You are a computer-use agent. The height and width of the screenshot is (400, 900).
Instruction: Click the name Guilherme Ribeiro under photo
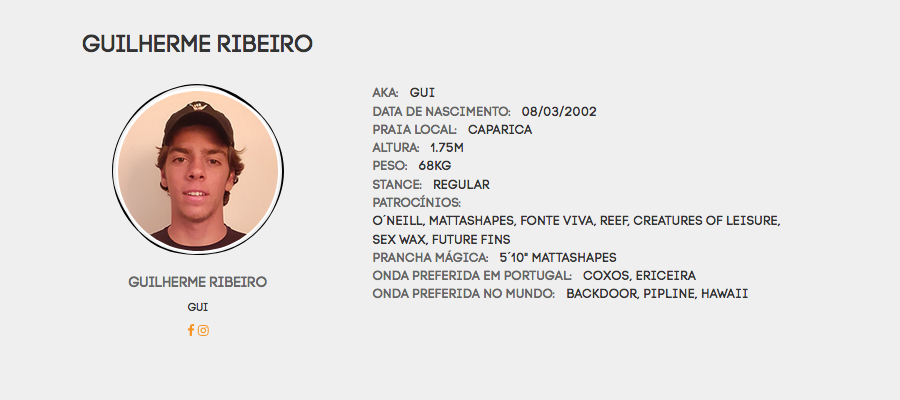[x=197, y=282]
